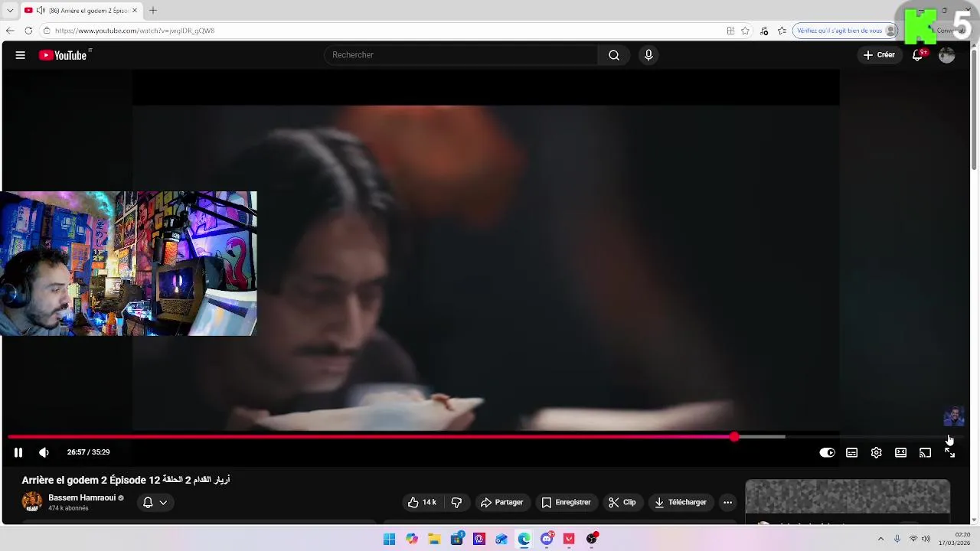Viewport: 980px width, 551px height.
Task: Start voice search with microphone
Action: coord(648,55)
